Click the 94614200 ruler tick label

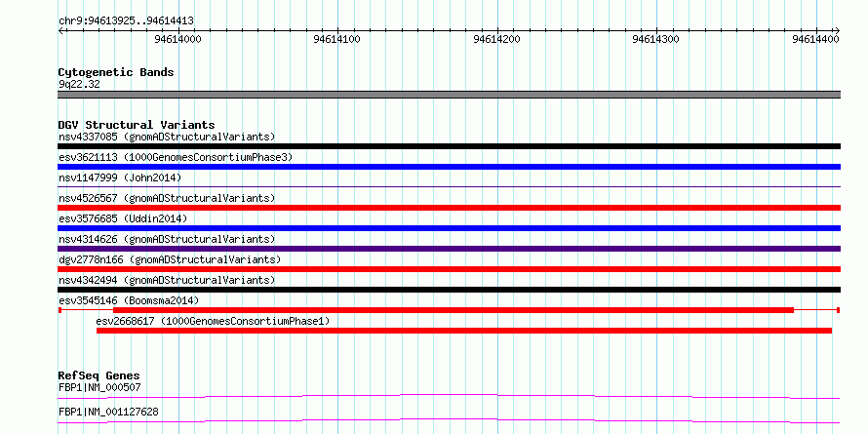(x=497, y=39)
